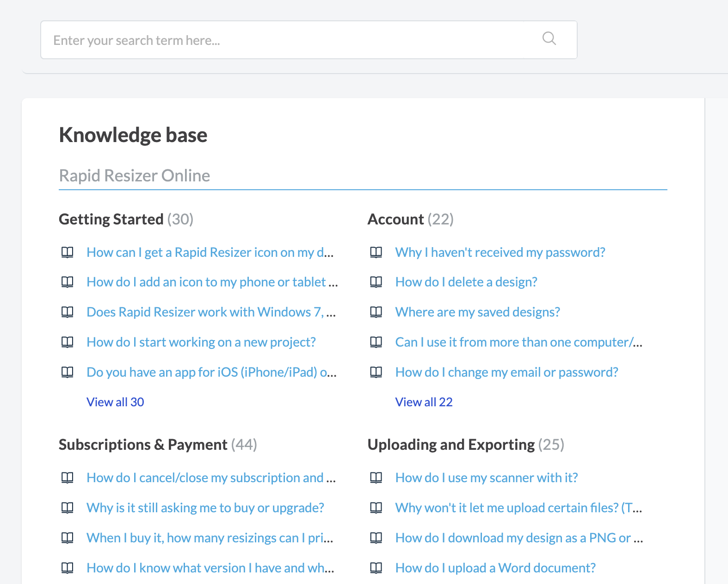This screenshot has width=728, height=584.
Task: Open 'View all 22' Account articles
Action: pos(424,402)
